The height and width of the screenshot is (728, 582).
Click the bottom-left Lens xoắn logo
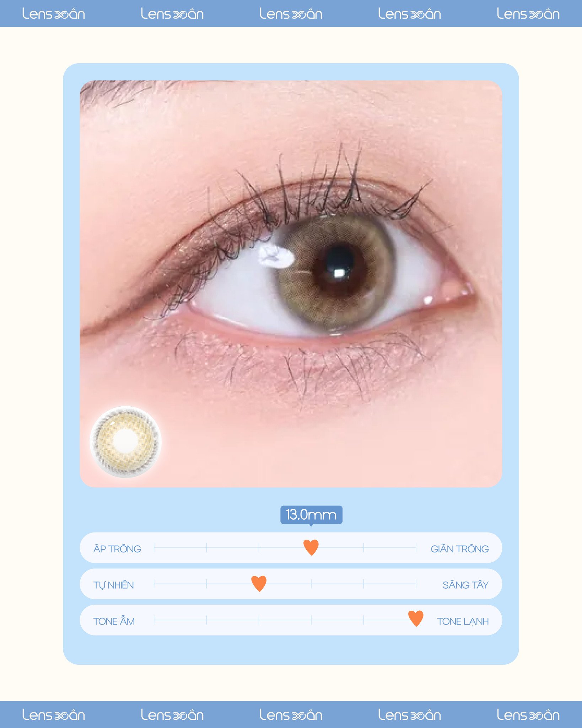point(54,715)
